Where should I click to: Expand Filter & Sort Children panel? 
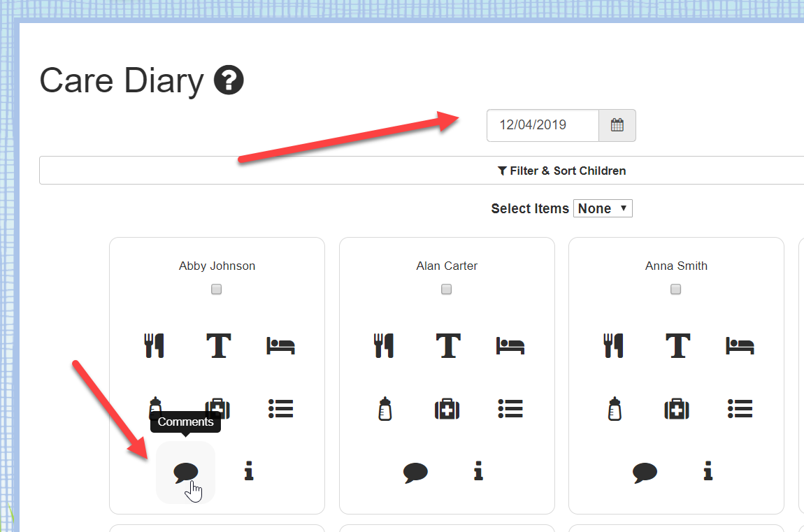pyautogui.click(x=422, y=171)
